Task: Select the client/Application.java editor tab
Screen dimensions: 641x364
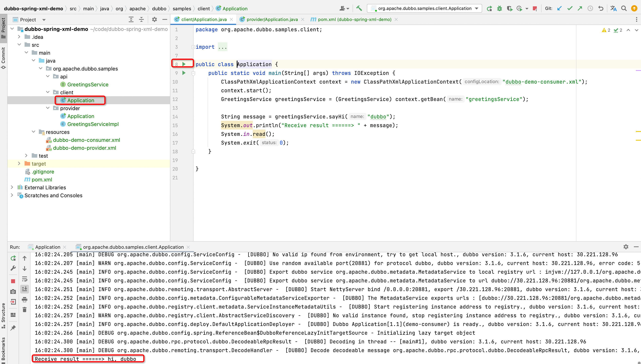Action: 201,19
